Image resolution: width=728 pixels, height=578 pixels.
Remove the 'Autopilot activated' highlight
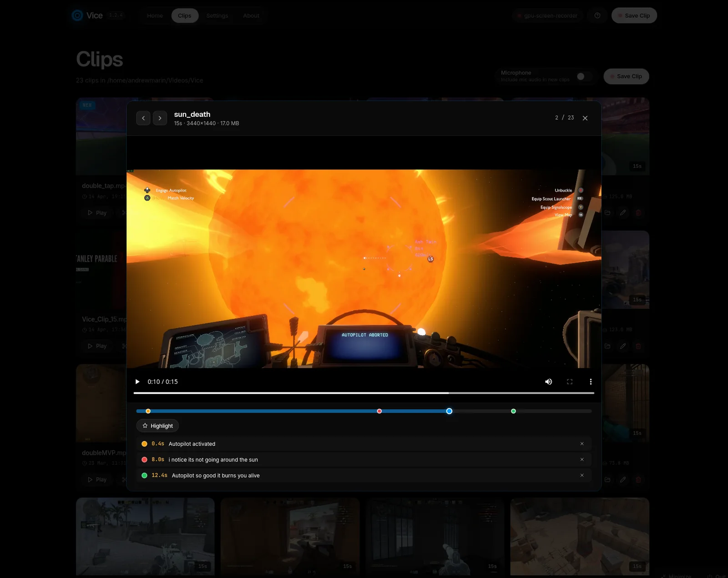(582, 444)
